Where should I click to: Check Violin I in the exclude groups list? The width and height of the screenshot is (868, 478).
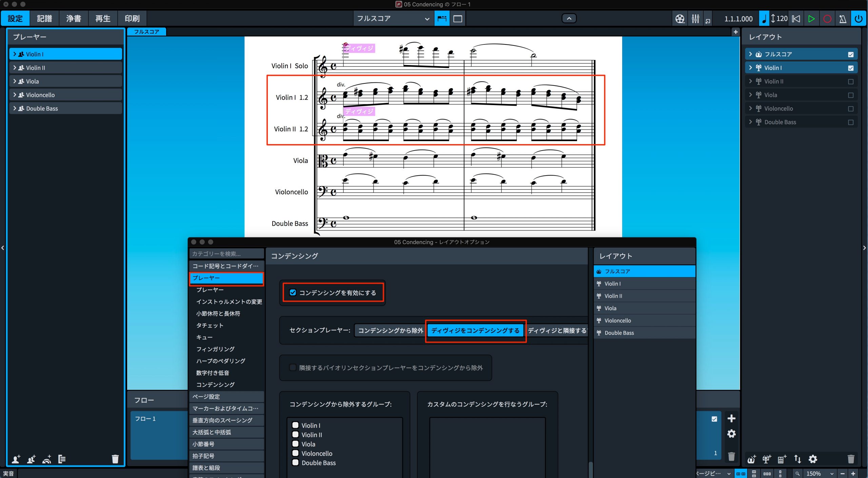(x=295, y=425)
